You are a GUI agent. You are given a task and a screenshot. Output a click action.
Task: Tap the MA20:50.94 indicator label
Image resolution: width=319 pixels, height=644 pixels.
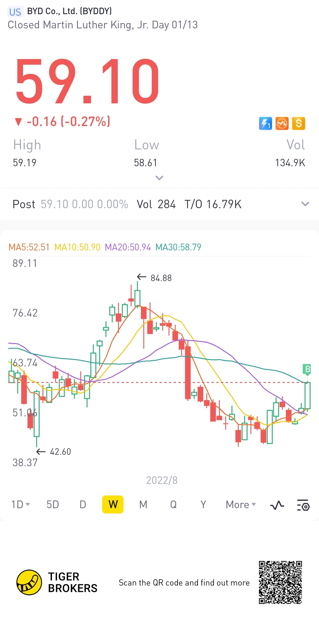pos(128,247)
